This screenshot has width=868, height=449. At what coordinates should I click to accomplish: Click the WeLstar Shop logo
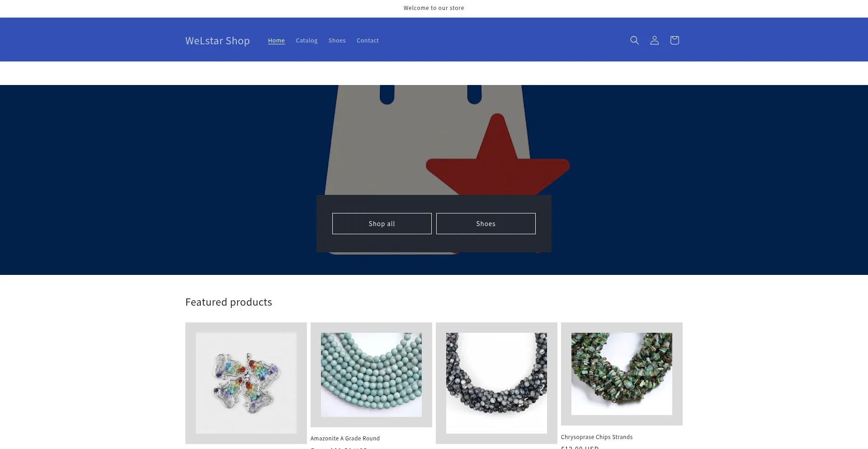coord(217,41)
